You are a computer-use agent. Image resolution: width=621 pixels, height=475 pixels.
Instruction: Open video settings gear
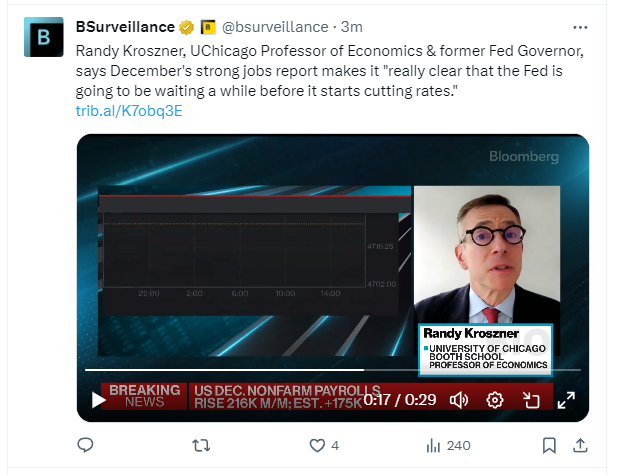pyautogui.click(x=494, y=400)
